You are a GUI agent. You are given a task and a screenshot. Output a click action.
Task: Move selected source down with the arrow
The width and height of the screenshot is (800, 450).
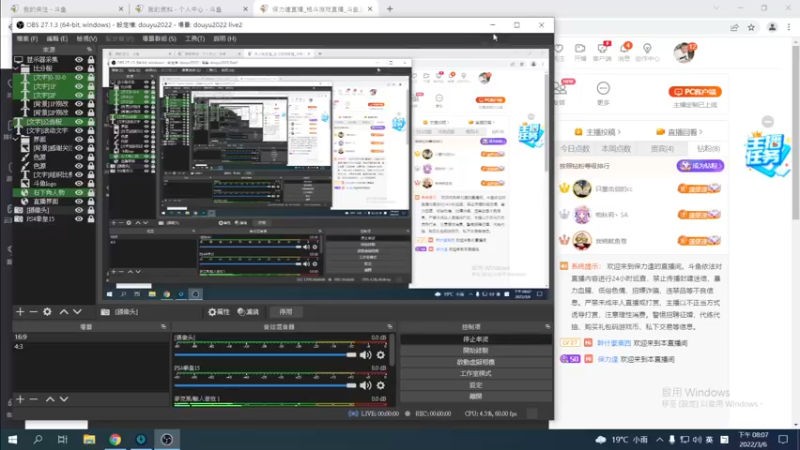tap(77, 312)
